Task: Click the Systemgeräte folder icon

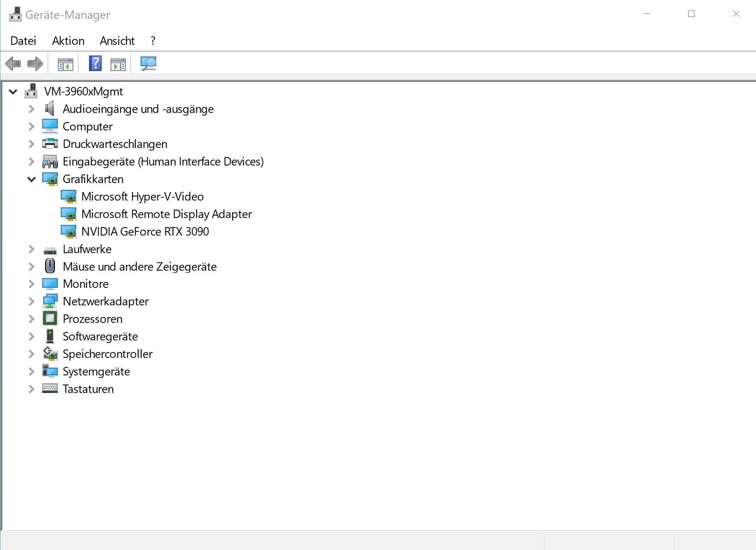Action: click(x=50, y=371)
